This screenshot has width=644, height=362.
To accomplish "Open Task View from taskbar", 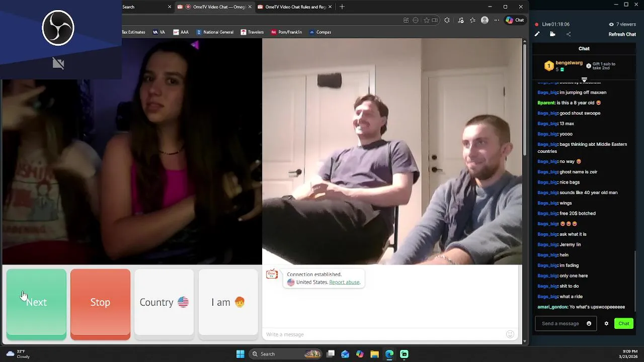I will (x=331, y=354).
